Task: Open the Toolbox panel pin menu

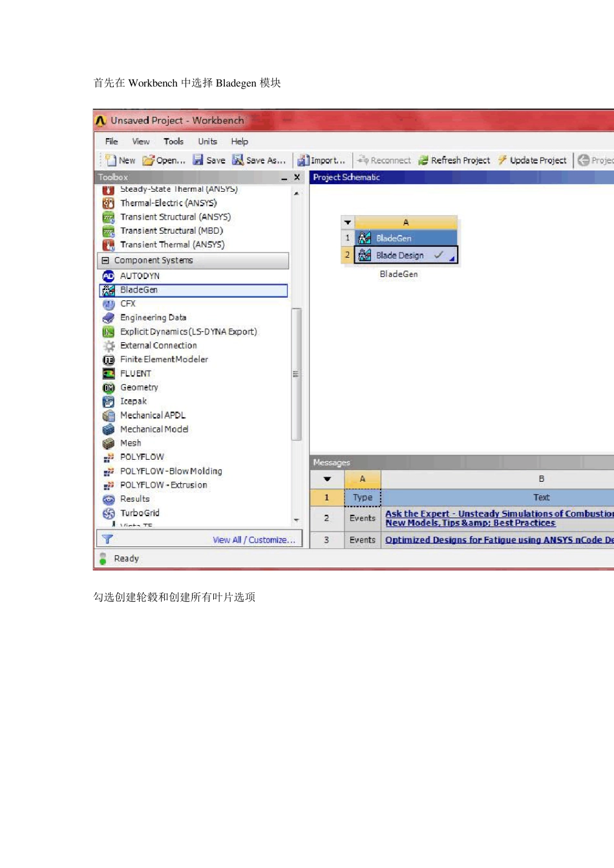Action: tap(283, 177)
